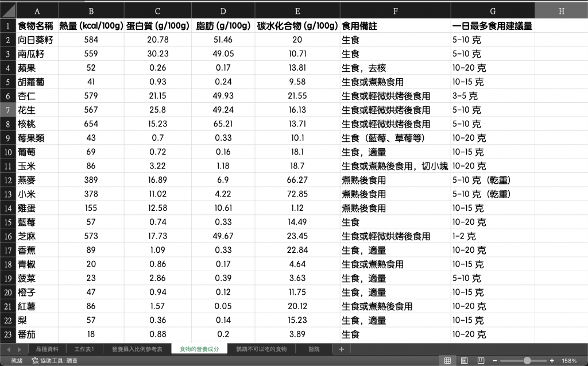588x366 pixels.
Task: Click 熱量 (kcal/100g) header cell
Action: 91,26
